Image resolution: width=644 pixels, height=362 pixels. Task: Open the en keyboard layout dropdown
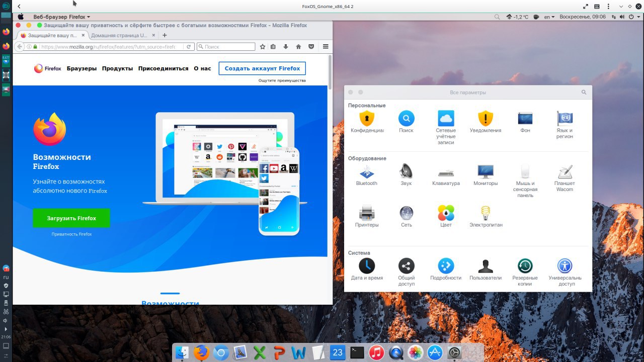click(549, 17)
